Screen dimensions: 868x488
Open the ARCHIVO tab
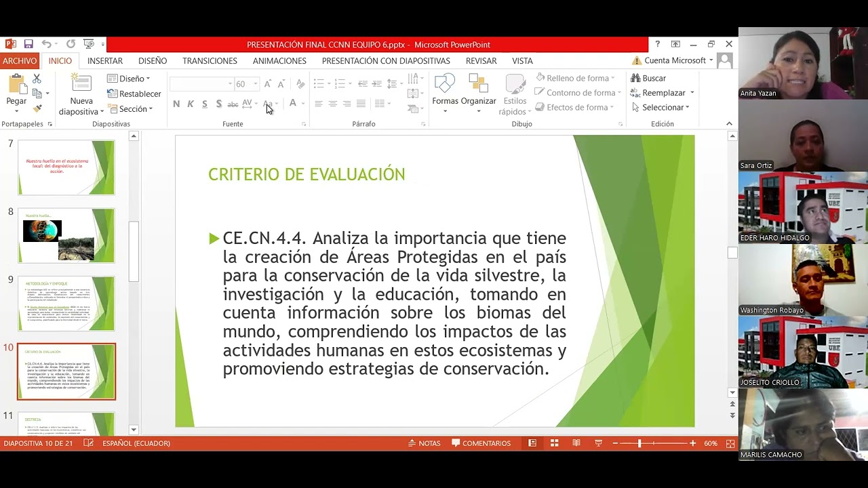tap(19, 60)
